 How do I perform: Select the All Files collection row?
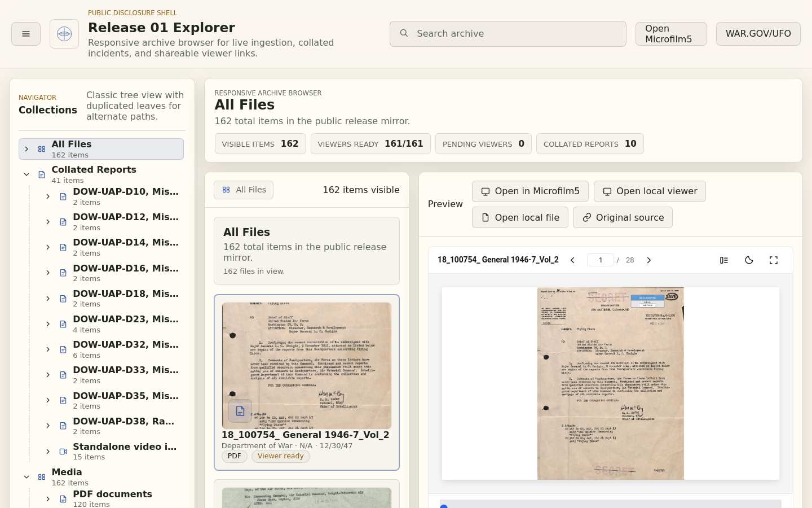[101, 149]
